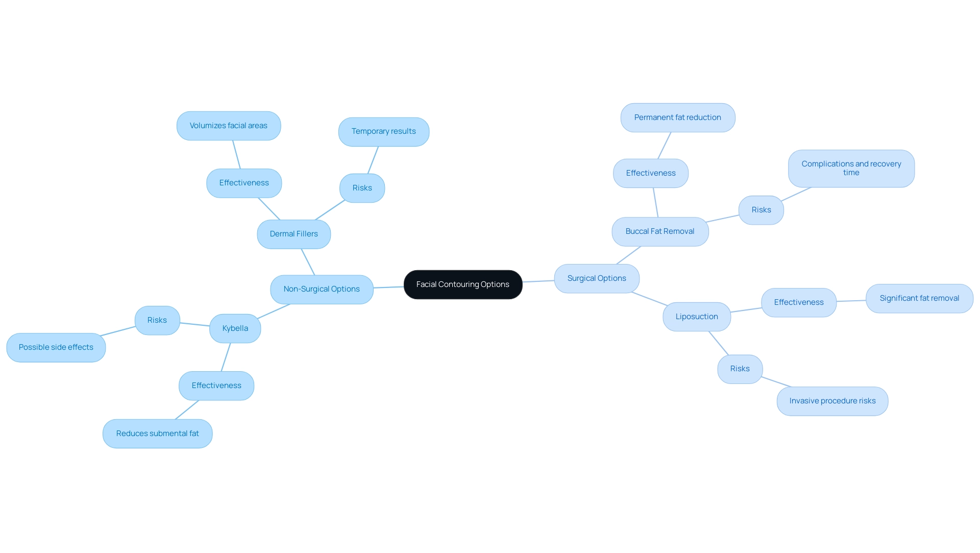This screenshot has height=553, width=980.
Task: Click the Liposuction node
Action: 696,316
